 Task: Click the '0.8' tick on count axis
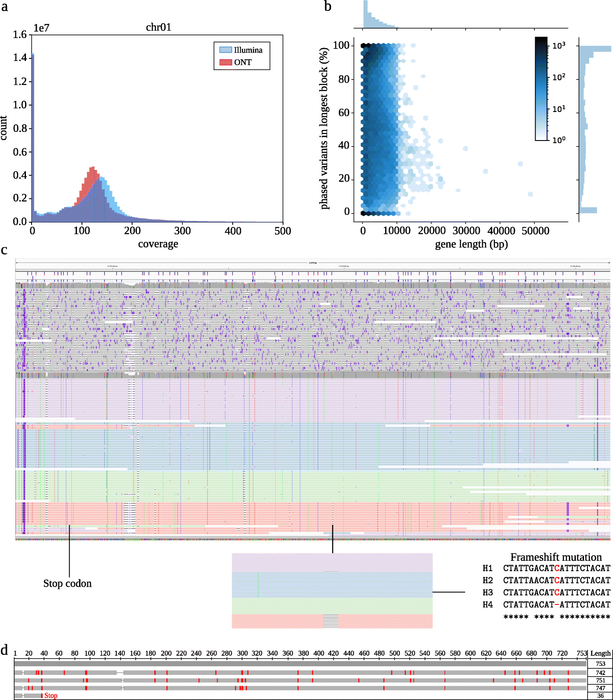20,128
